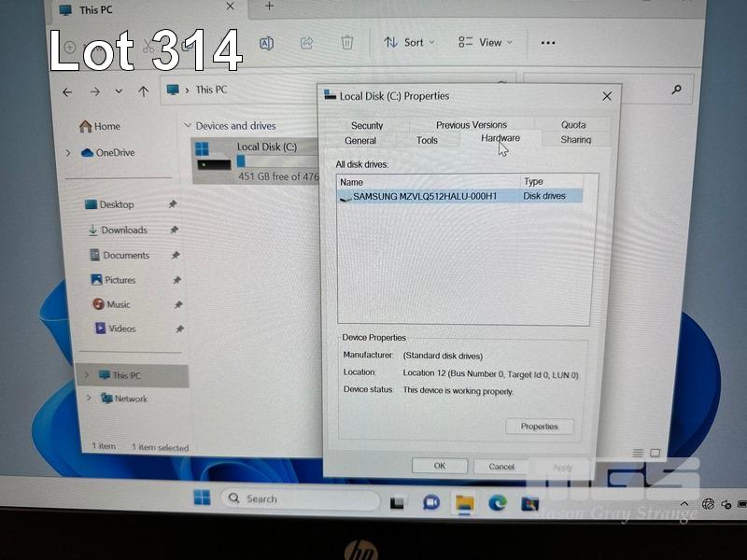The image size is (747, 560).
Task: Open OneDrive in the navigation pane
Action: click(108, 153)
